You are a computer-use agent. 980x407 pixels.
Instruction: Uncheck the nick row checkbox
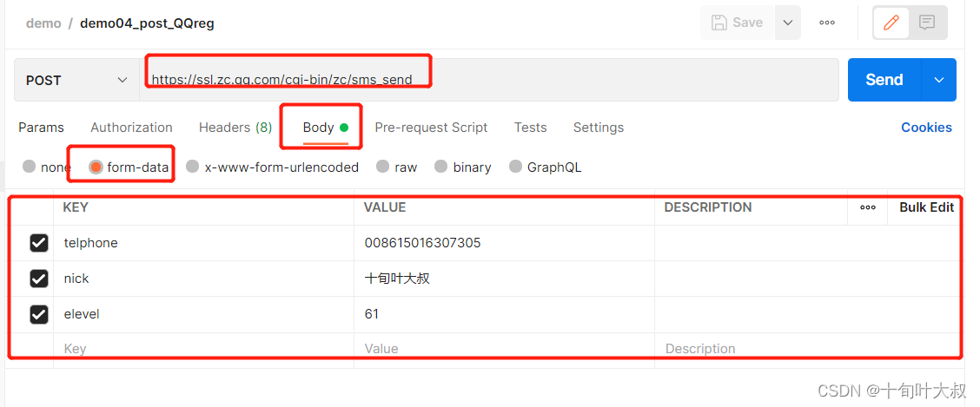(x=39, y=279)
